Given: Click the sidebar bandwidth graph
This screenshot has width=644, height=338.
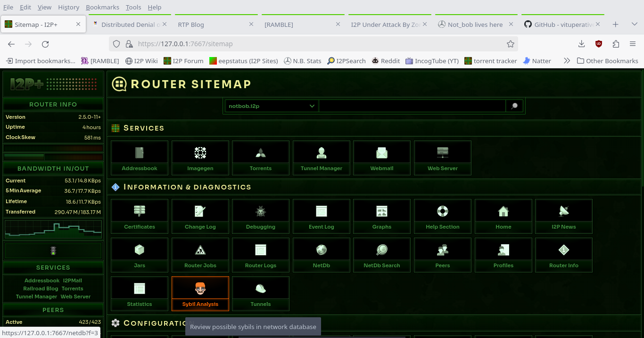Looking at the screenshot, I should coord(53,230).
